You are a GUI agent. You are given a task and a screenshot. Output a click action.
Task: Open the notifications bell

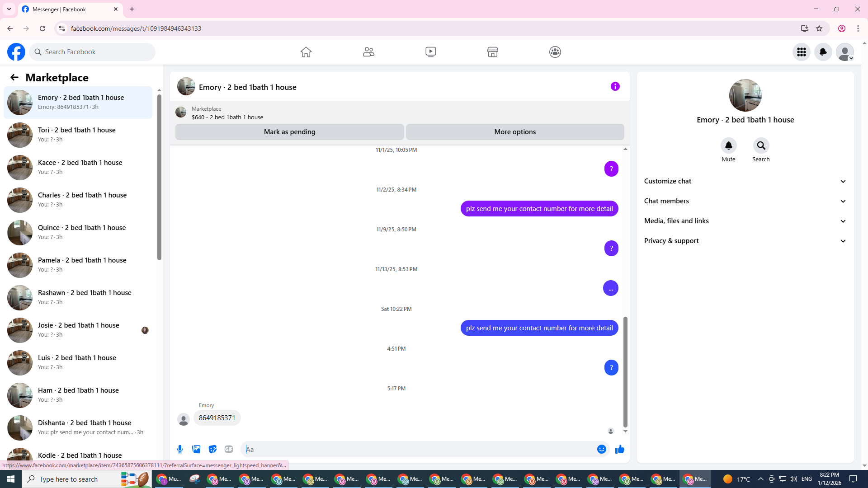pyautogui.click(x=823, y=52)
